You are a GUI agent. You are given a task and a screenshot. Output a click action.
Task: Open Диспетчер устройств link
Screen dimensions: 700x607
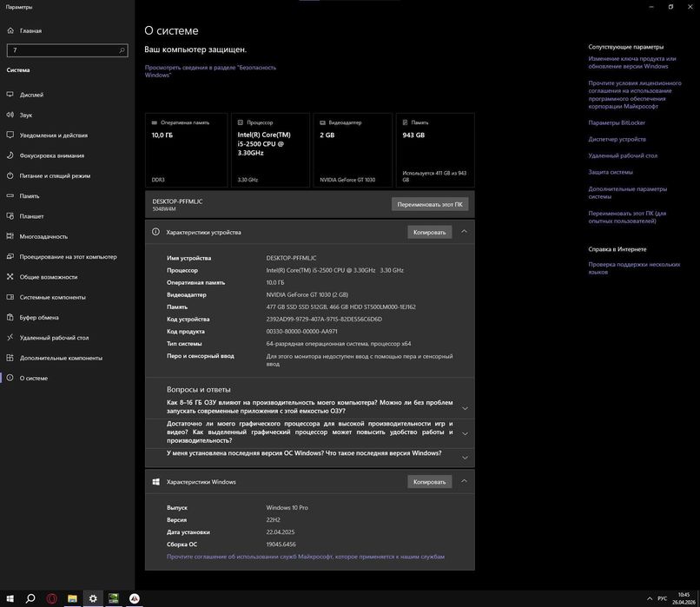617,139
